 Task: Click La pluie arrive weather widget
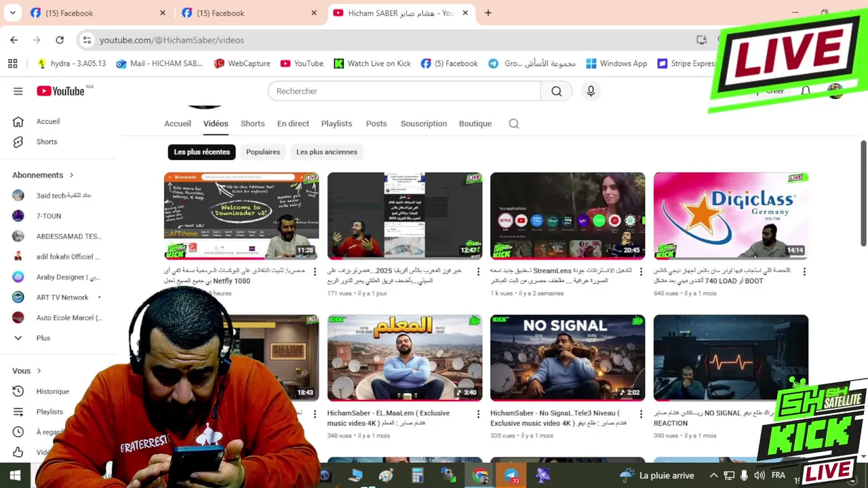coord(656,476)
